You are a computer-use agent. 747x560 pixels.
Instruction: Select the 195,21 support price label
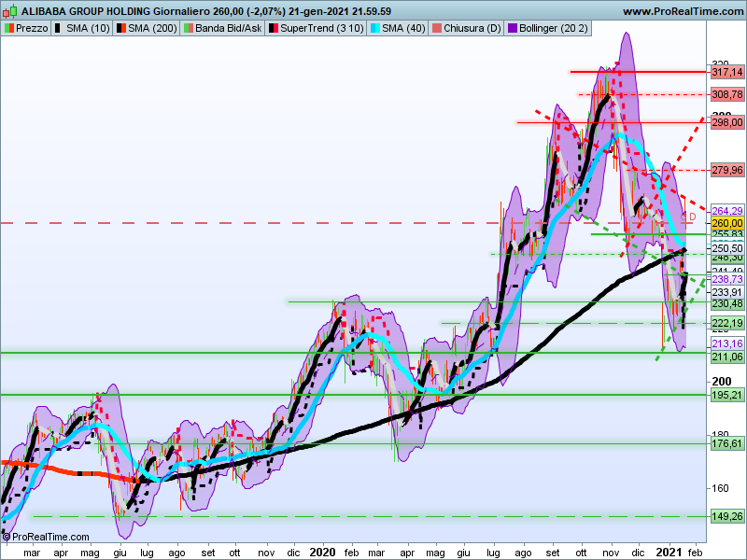point(727,395)
